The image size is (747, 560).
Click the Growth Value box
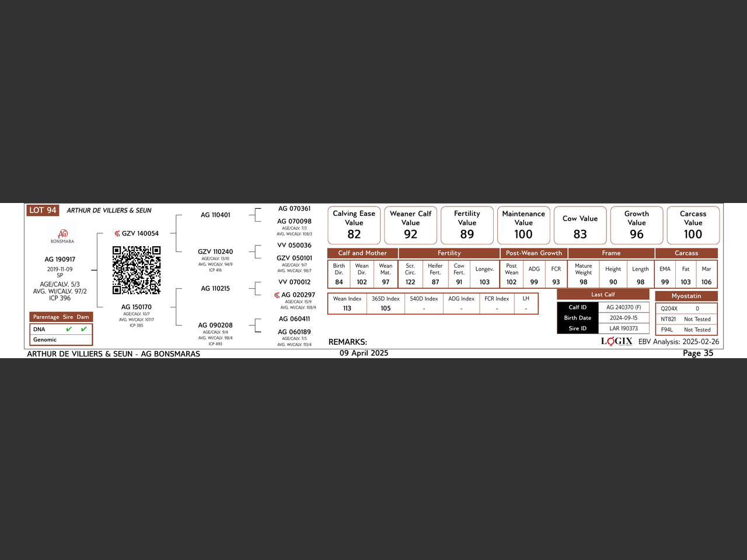637,225
